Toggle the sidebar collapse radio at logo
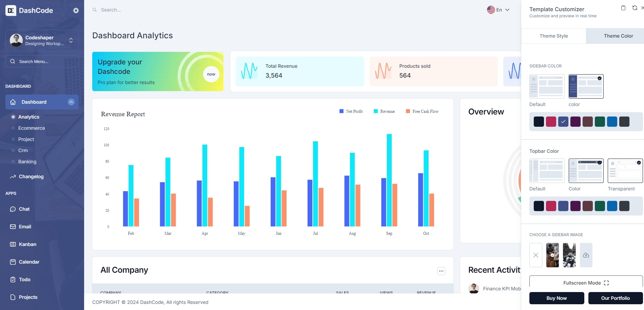 click(x=76, y=11)
